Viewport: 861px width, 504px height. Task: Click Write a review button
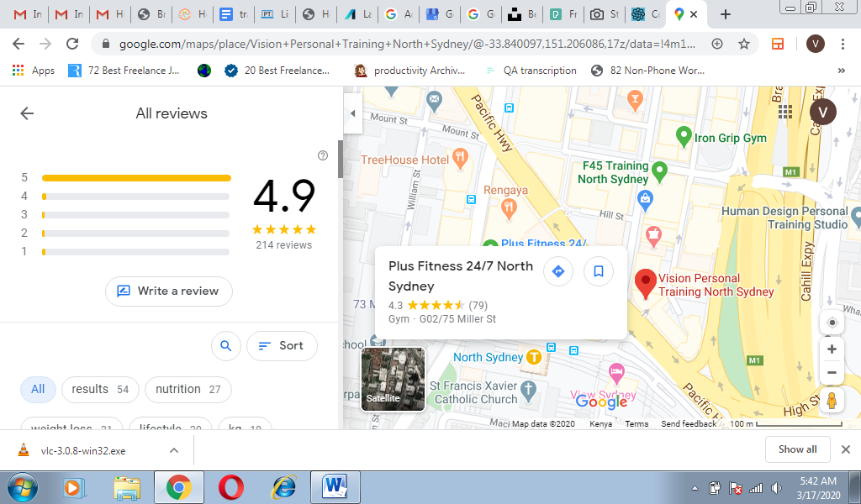click(168, 291)
